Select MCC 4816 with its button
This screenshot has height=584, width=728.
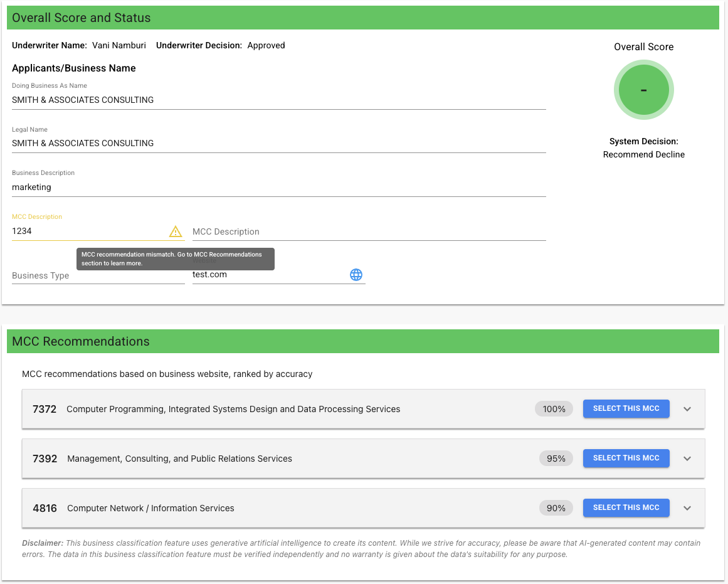(x=626, y=508)
